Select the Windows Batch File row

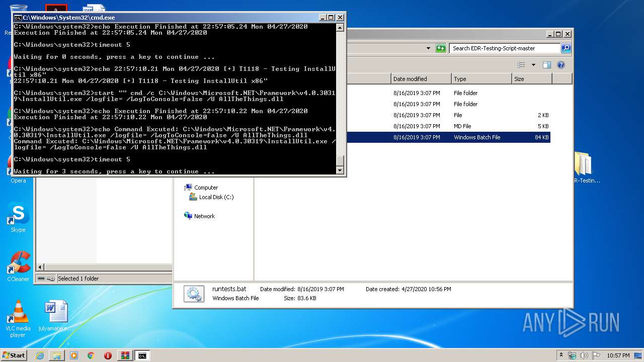pyautogui.click(x=448, y=137)
